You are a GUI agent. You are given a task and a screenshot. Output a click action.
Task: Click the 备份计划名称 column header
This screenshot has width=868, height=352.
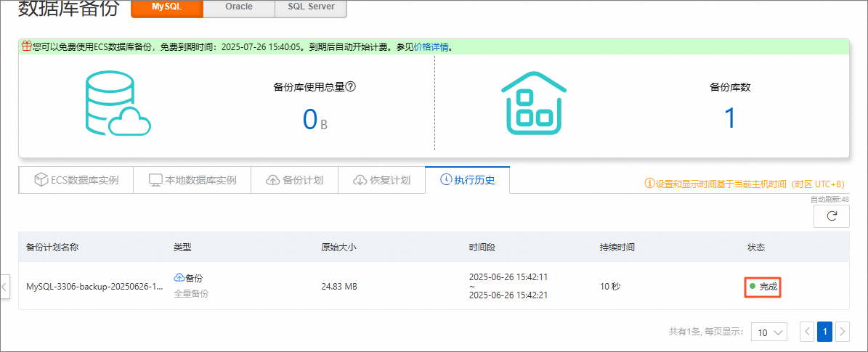(x=52, y=247)
